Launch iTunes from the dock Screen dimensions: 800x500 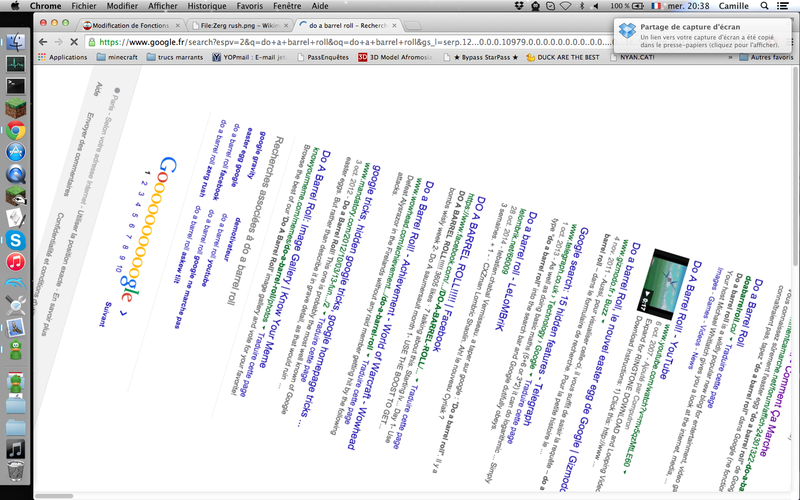(x=16, y=262)
